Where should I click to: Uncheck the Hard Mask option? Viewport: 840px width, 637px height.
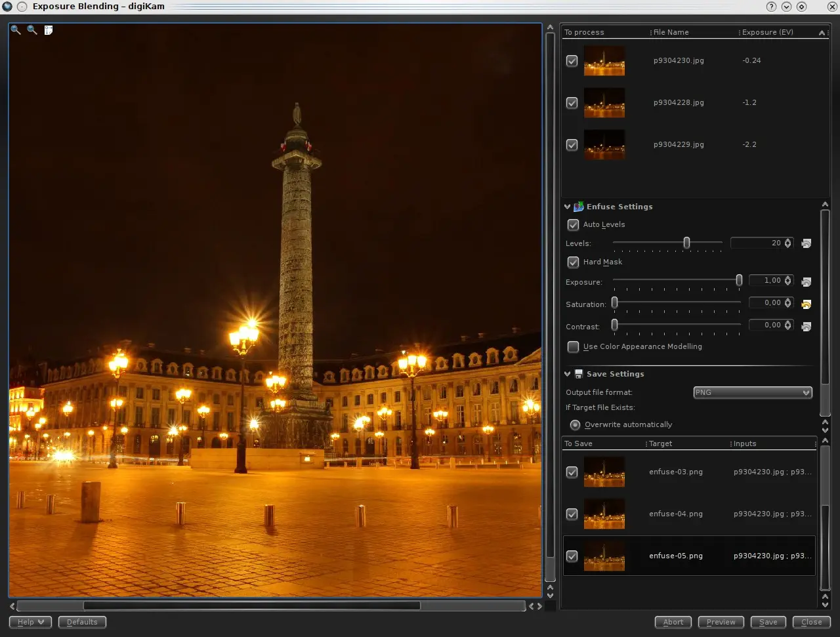pyautogui.click(x=573, y=262)
